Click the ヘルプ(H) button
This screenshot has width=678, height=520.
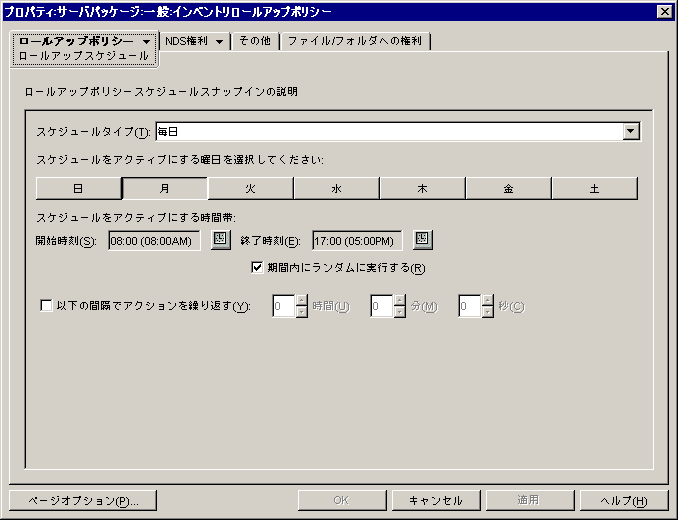[x=624, y=500]
